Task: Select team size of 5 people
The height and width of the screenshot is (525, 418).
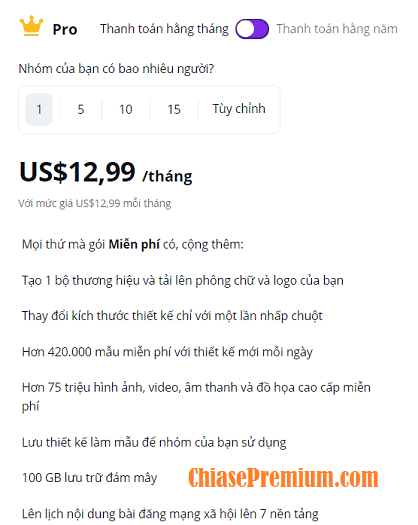Action: point(81,109)
